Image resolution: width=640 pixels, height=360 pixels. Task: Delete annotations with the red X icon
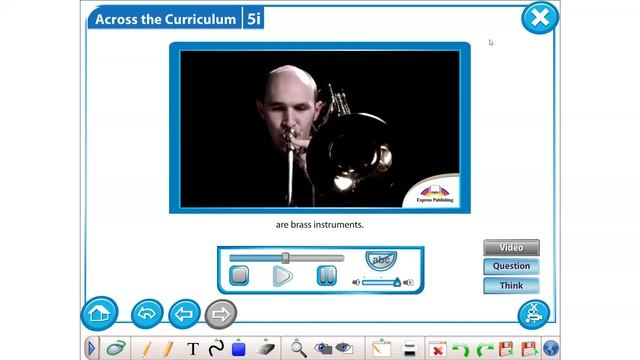coord(438,349)
